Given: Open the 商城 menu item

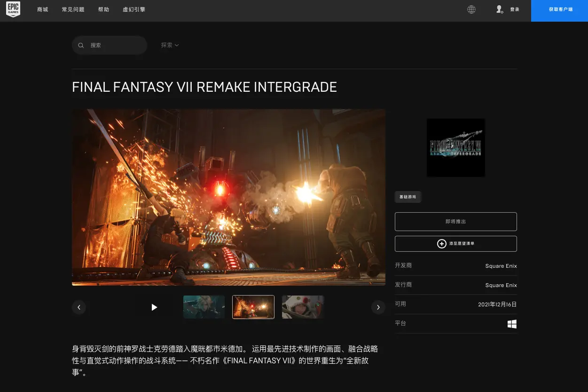Looking at the screenshot, I should click(43, 9).
